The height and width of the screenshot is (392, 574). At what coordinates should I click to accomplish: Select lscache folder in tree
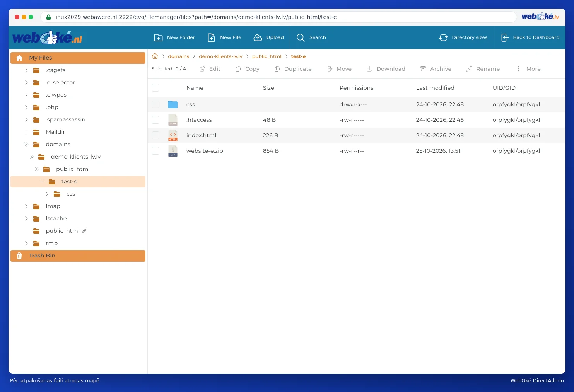[x=56, y=218]
